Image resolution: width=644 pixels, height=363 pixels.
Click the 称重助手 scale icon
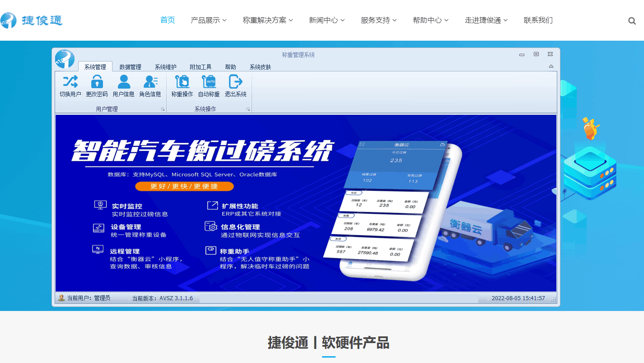[210, 250]
